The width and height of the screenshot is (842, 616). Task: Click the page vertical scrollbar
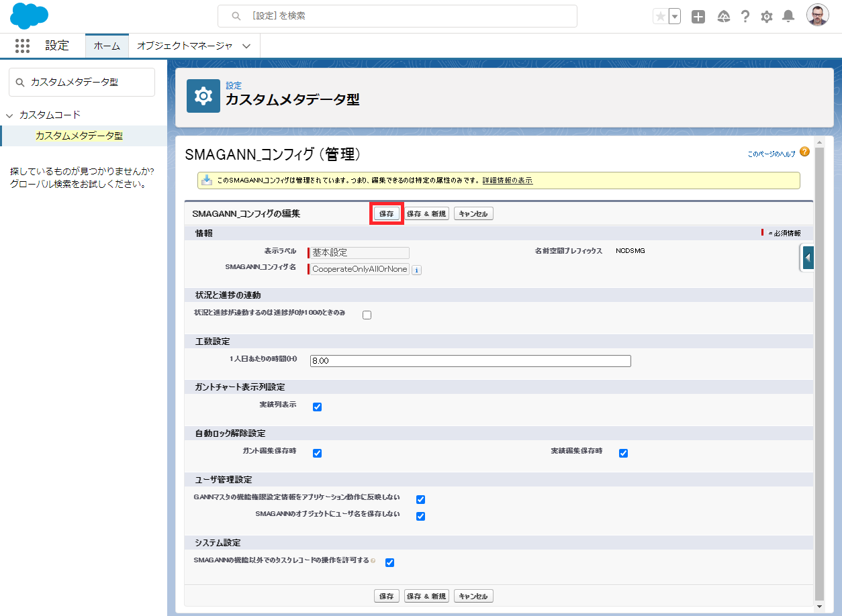pos(818,372)
